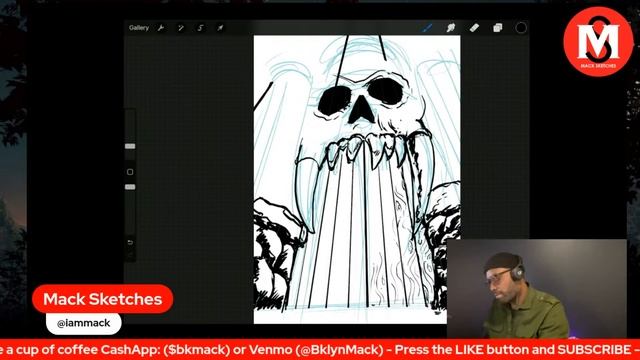Click the brush opacity slider handle

[x=130, y=187]
